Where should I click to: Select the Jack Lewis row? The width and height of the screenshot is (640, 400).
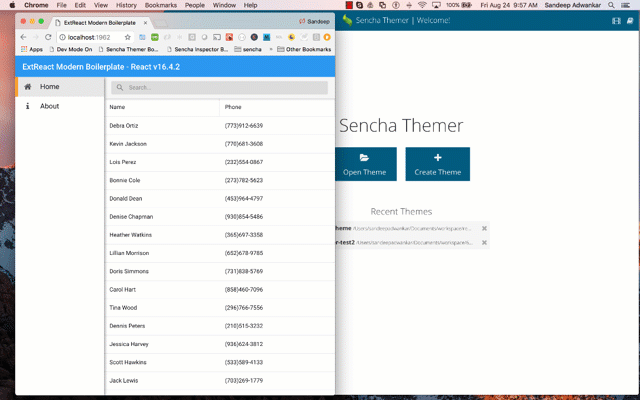(x=220, y=381)
